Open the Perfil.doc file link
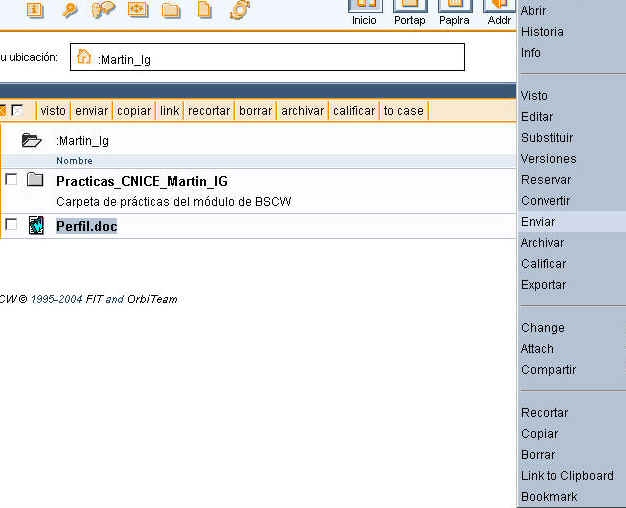Viewport: 626px width, 508px height. (86, 227)
